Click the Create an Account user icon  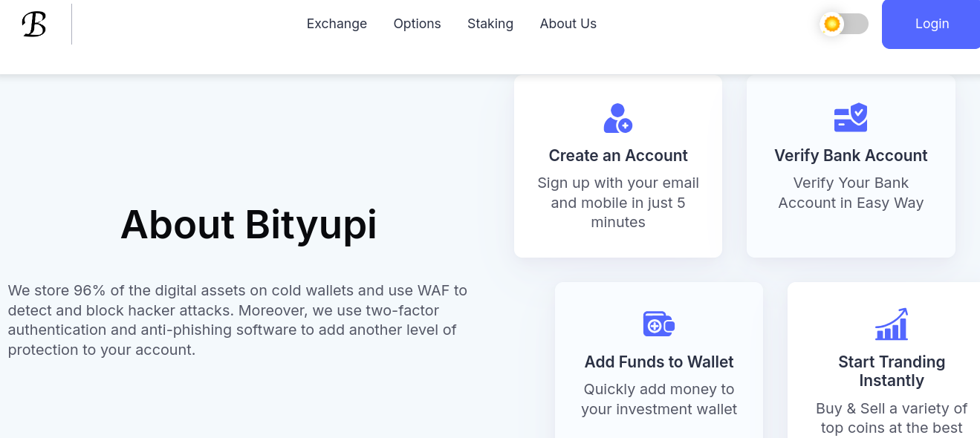[x=617, y=119]
